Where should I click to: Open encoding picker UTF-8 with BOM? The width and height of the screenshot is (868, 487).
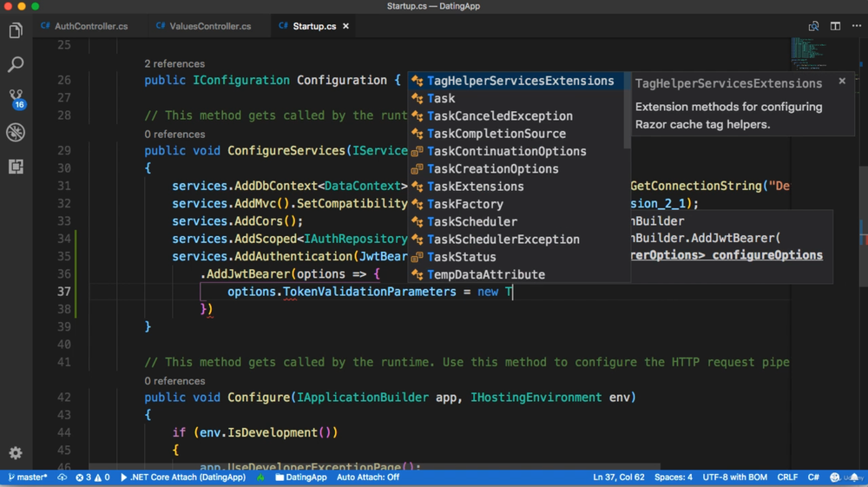point(734,477)
